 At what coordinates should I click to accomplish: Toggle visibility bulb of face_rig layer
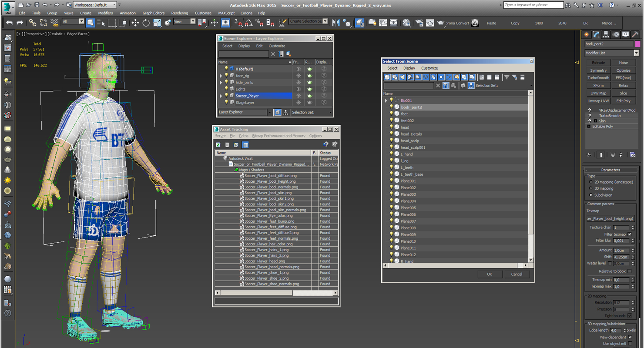(226, 75)
